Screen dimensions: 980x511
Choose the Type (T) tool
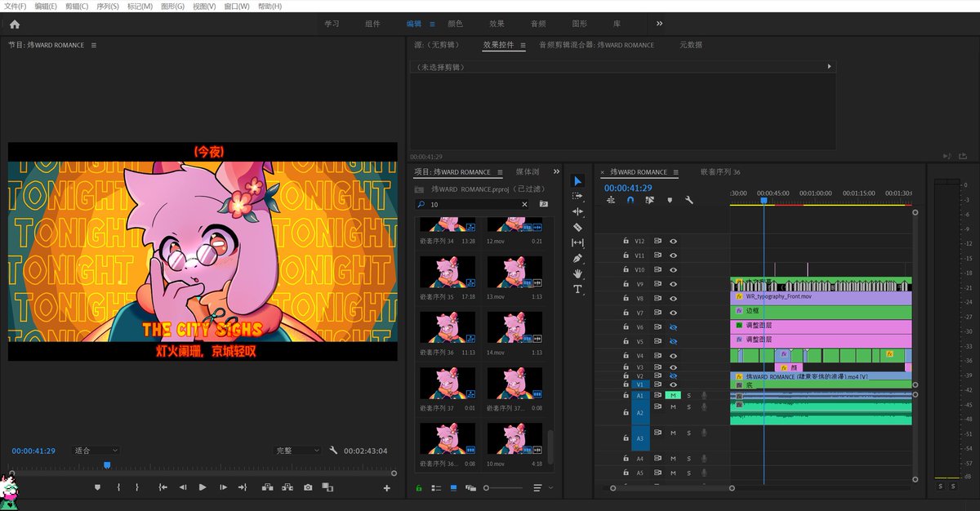click(577, 289)
